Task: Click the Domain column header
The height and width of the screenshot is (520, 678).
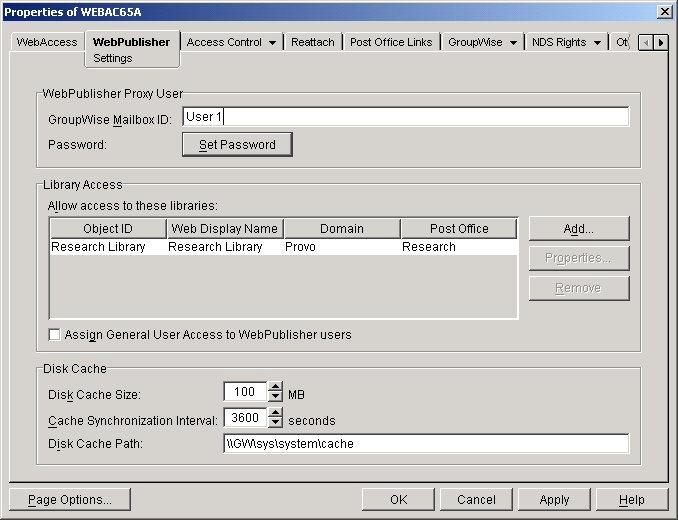Action: tap(342, 229)
